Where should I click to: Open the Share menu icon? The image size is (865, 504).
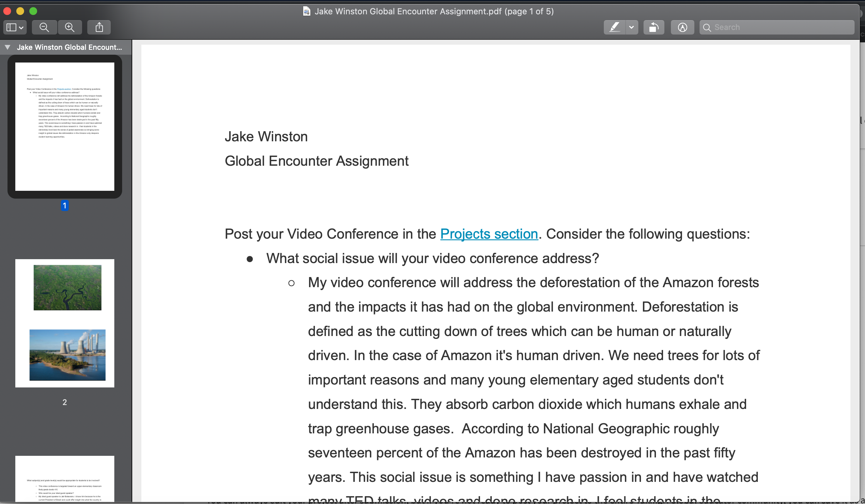[99, 27]
